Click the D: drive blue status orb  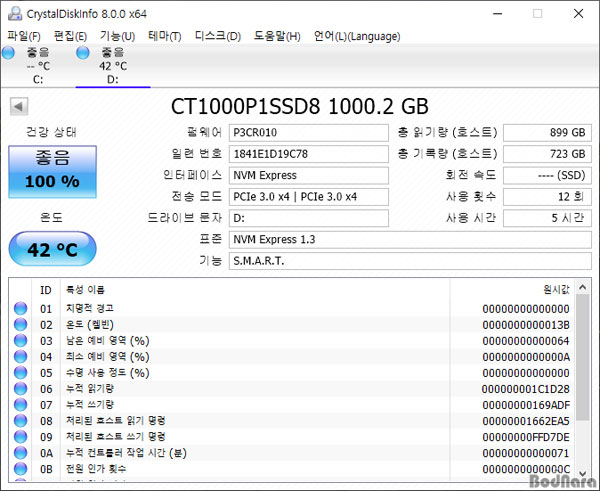pos(83,53)
